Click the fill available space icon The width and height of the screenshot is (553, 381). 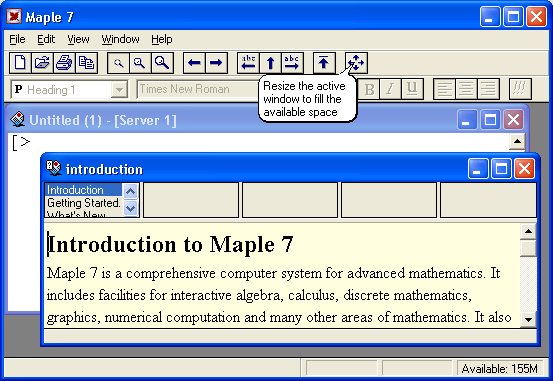(356, 63)
